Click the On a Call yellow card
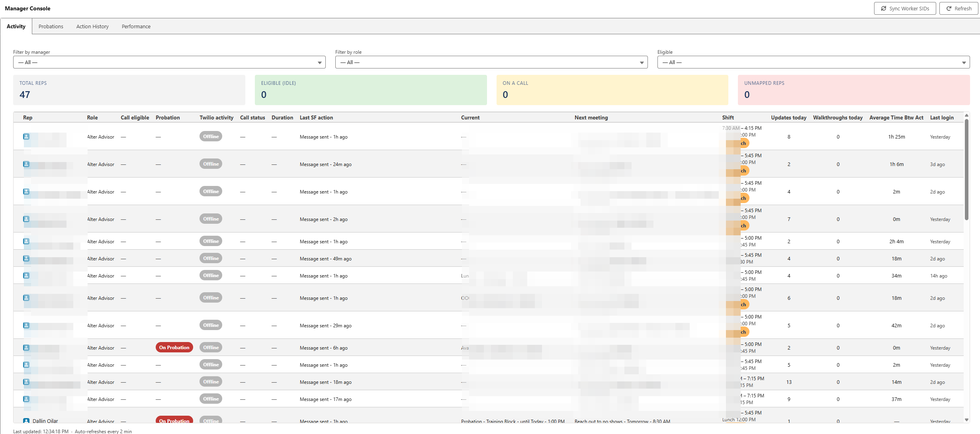The height and width of the screenshot is (434, 980). click(612, 90)
